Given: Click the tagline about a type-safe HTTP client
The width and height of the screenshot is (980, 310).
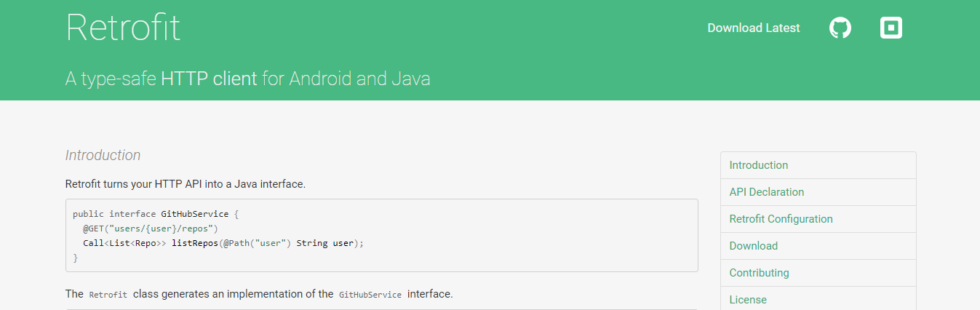Looking at the screenshot, I should click(x=248, y=79).
